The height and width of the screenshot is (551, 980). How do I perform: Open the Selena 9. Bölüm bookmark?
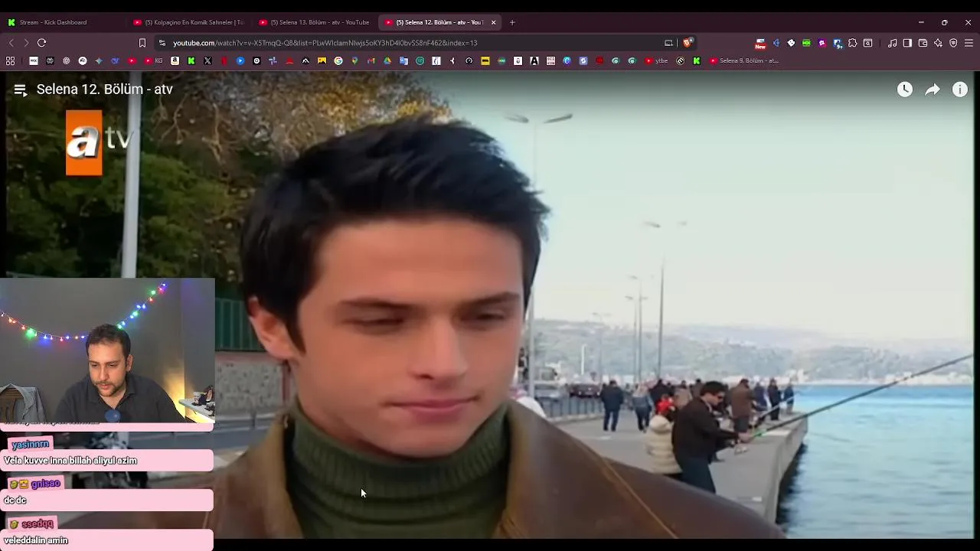pos(743,60)
